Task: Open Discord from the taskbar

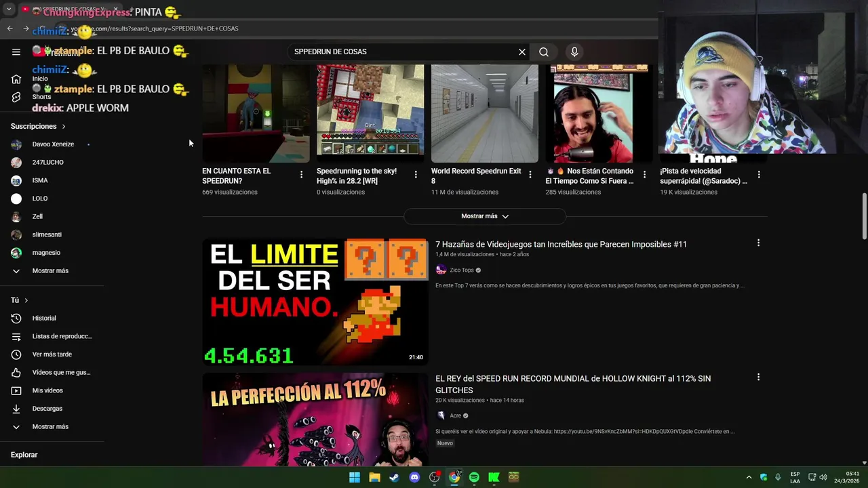Action: 414,477
